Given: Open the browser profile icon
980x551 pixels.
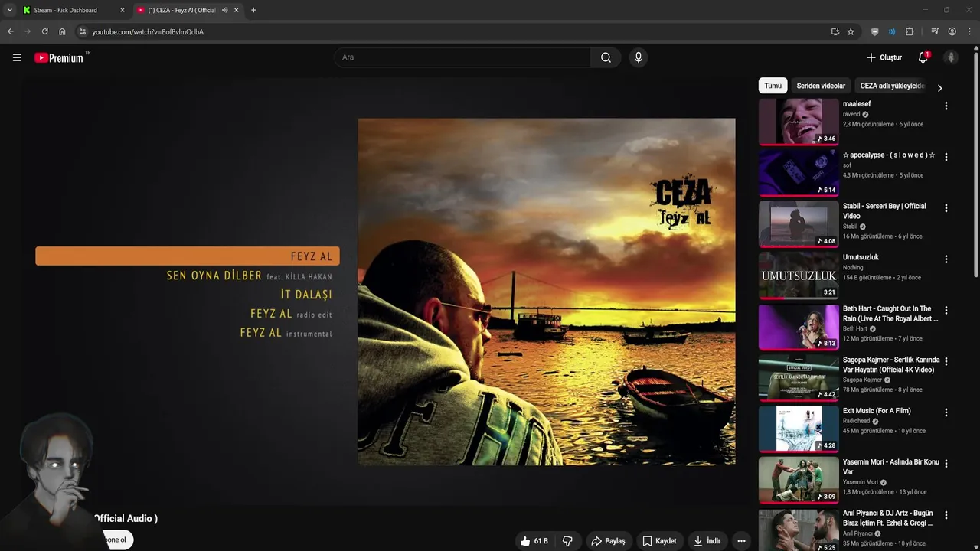Looking at the screenshot, I should click(952, 31).
